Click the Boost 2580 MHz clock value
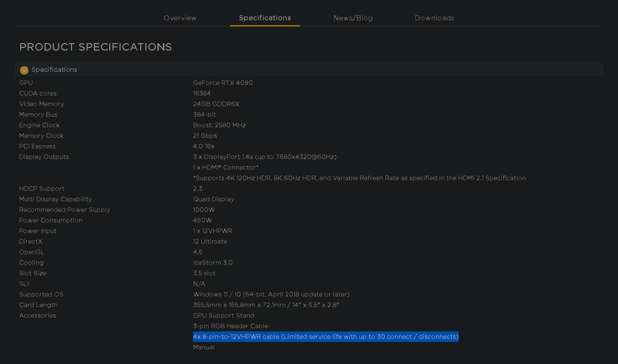Image resolution: width=618 pixels, height=364 pixels. pos(219,125)
